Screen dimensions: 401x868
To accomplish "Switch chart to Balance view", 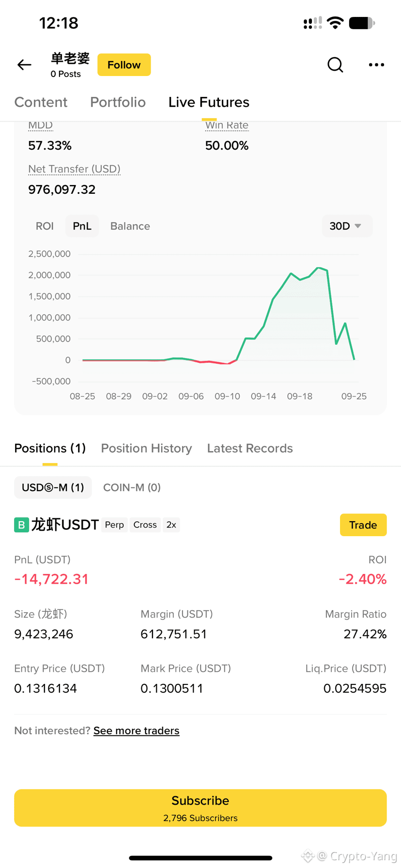I will [130, 226].
